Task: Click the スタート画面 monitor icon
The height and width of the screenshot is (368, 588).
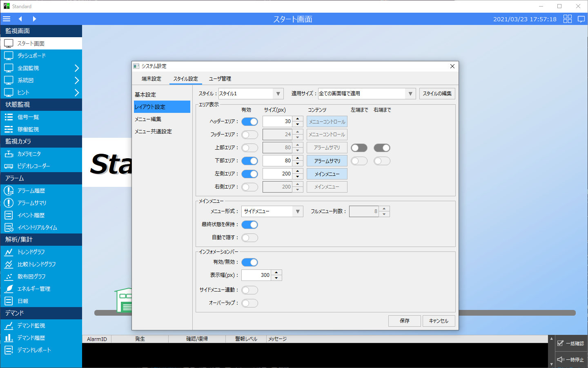Action: pyautogui.click(x=9, y=43)
